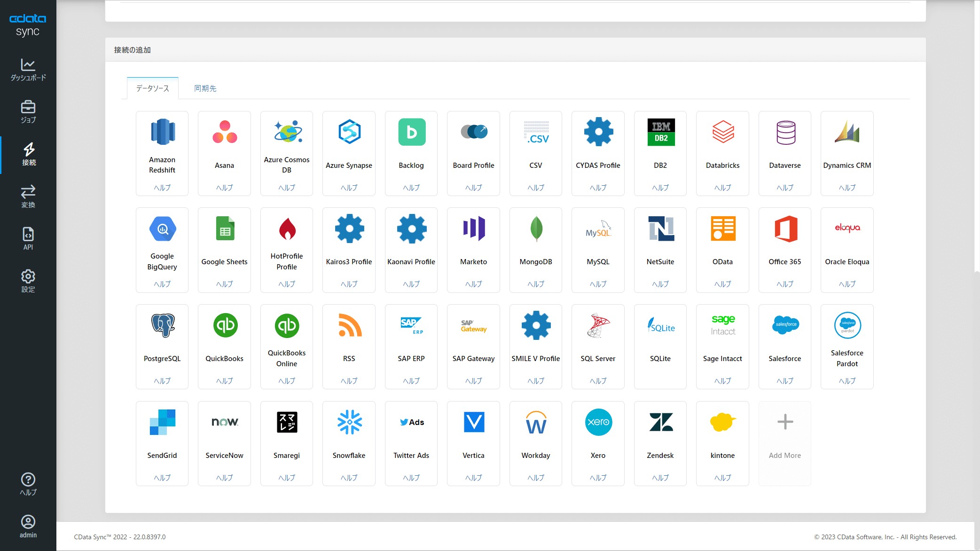Screen dimensions: 980x551
Task: Select the Amazon Redshift connector icon
Action: coord(162,132)
